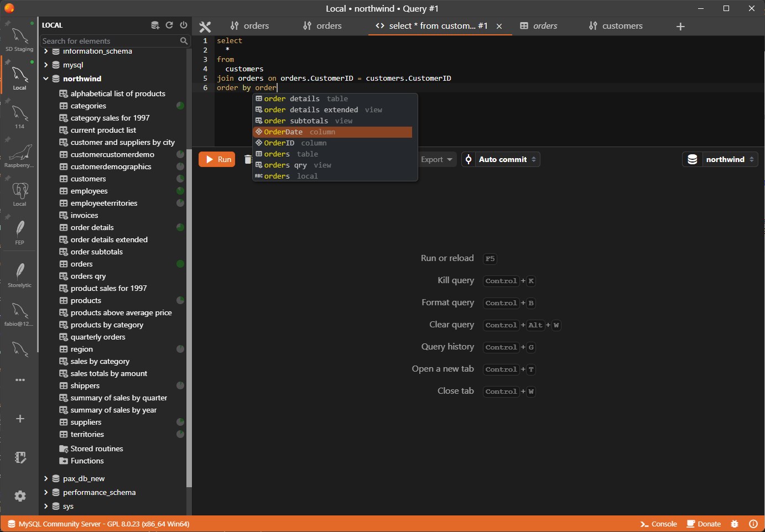
Task: Add a new connection in the sidebar
Action: tap(20, 419)
